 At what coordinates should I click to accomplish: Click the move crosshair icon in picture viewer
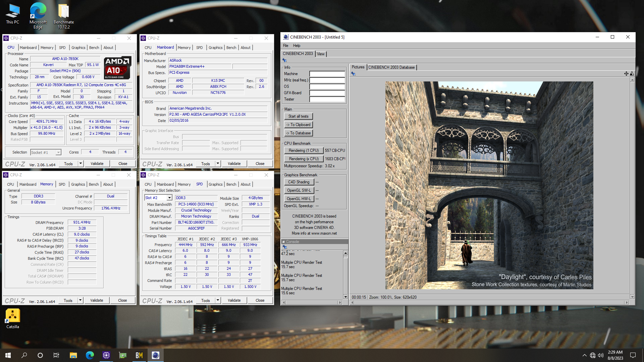tap(626, 74)
